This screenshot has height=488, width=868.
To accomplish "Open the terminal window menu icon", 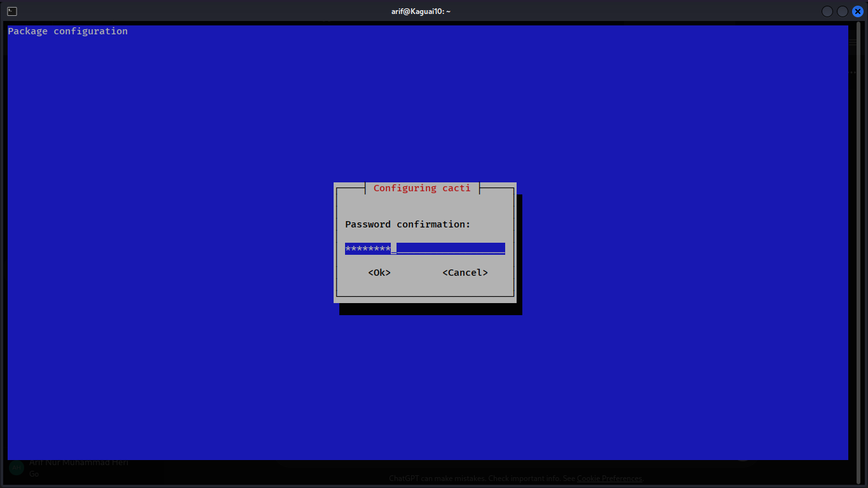I will pos(12,11).
